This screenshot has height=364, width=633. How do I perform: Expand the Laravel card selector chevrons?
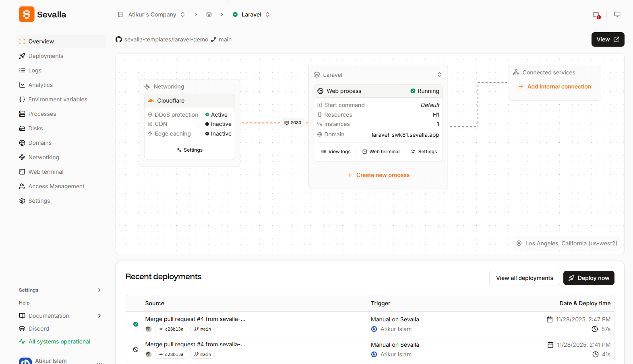(x=440, y=75)
